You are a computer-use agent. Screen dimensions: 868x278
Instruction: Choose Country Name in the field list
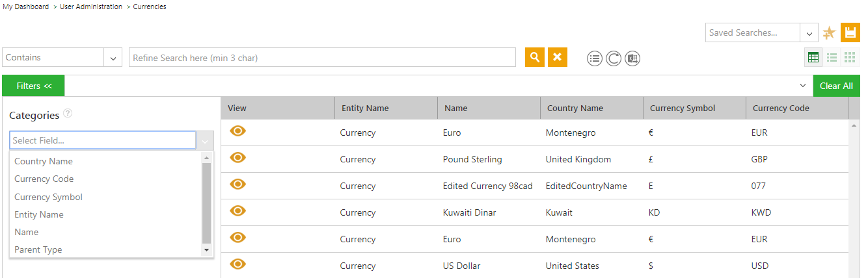click(x=44, y=161)
